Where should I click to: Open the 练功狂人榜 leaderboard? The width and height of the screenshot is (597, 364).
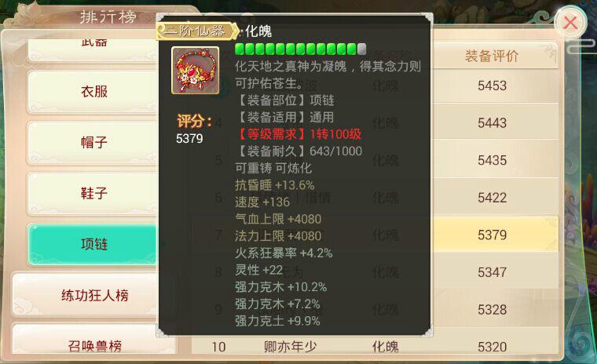[94, 295]
